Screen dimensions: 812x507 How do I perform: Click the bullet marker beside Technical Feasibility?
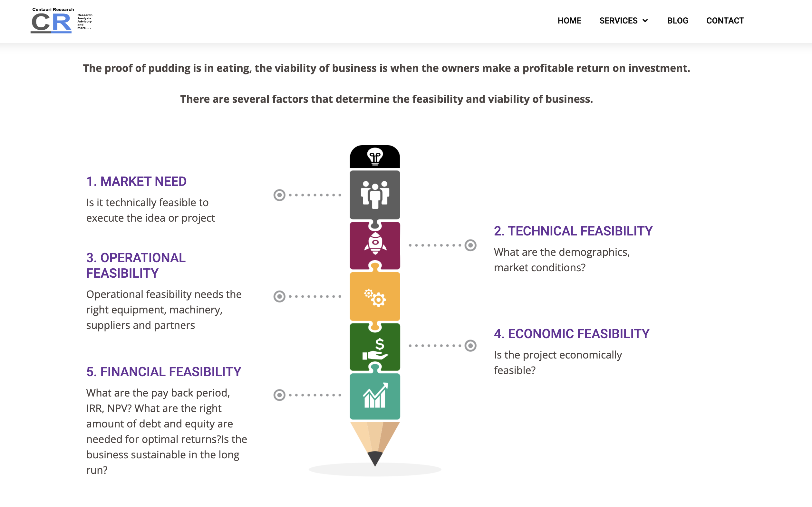pyautogui.click(x=470, y=245)
